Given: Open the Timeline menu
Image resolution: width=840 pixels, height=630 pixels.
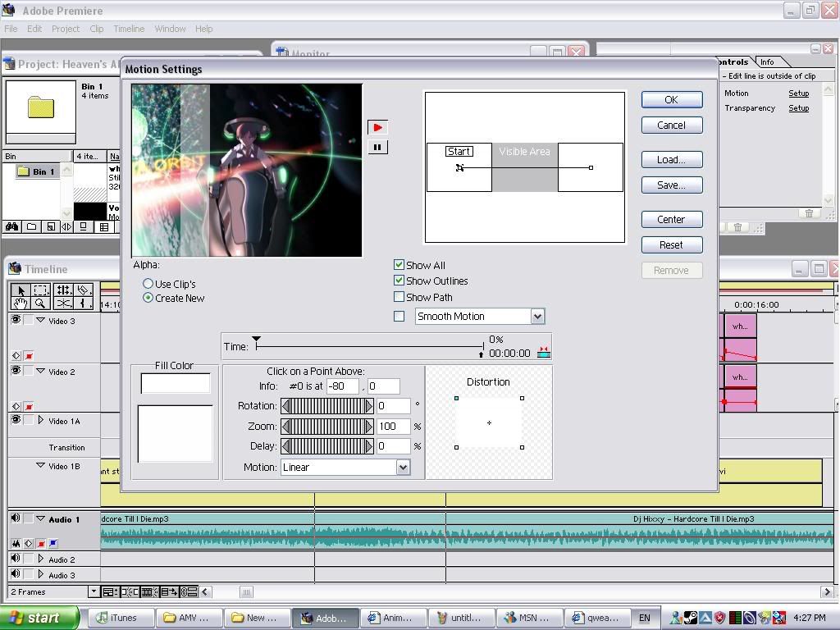Looking at the screenshot, I should [129, 29].
